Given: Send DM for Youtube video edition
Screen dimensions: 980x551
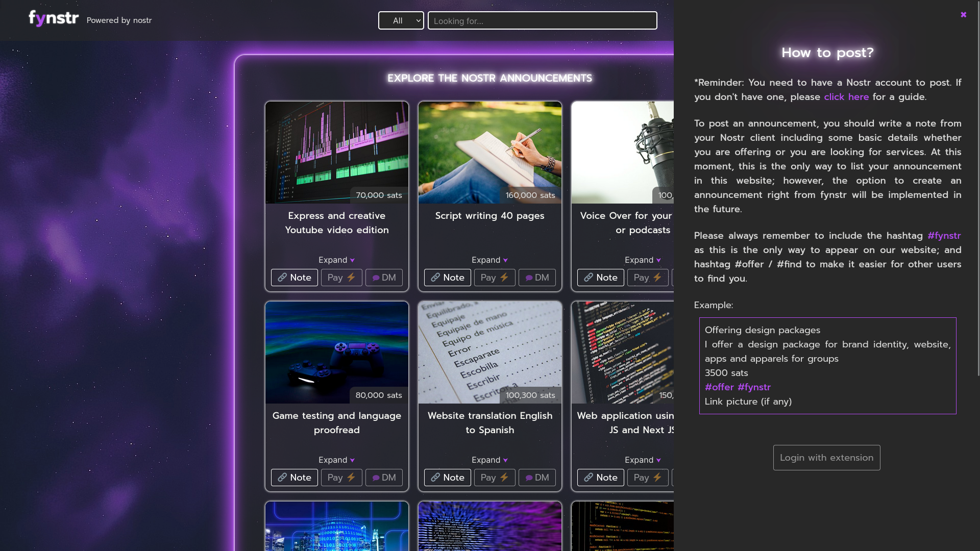Looking at the screenshot, I should coord(384,278).
